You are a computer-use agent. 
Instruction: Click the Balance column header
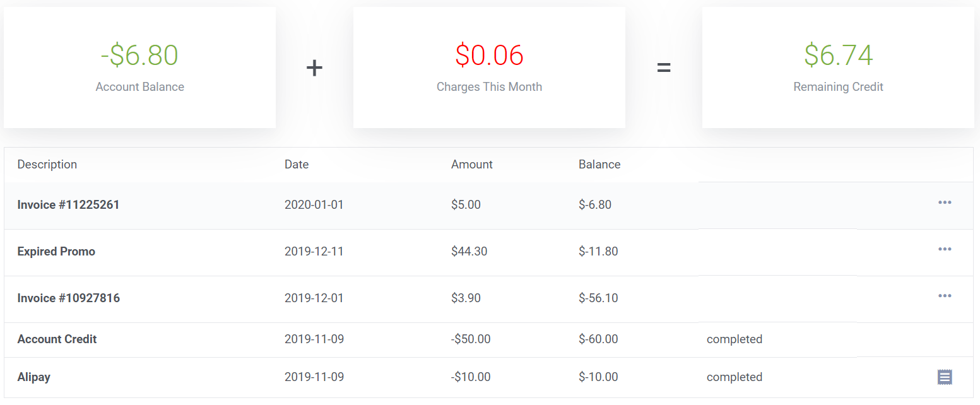(x=599, y=165)
